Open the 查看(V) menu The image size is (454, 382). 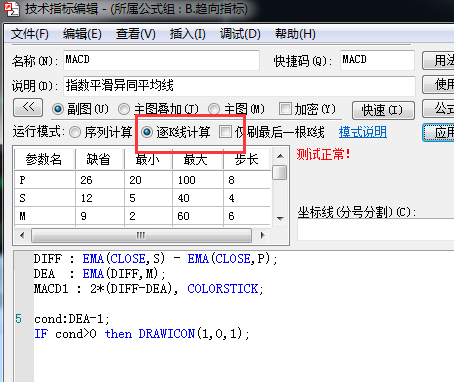136,34
